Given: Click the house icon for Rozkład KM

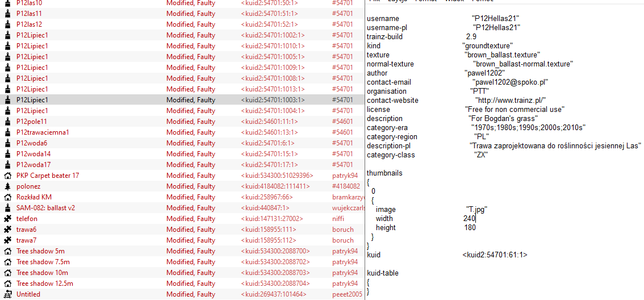Looking at the screenshot, I should tap(7, 197).
